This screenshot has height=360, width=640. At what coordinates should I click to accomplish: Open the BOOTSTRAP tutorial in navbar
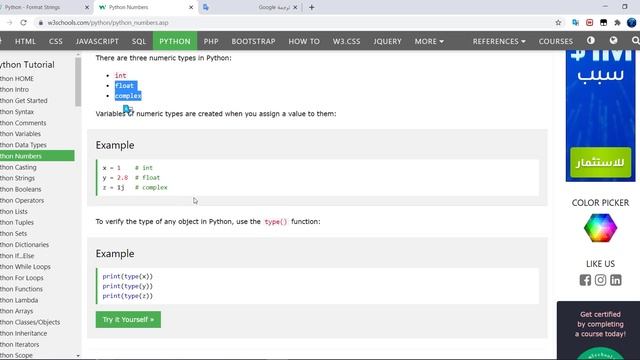point(253,41)
